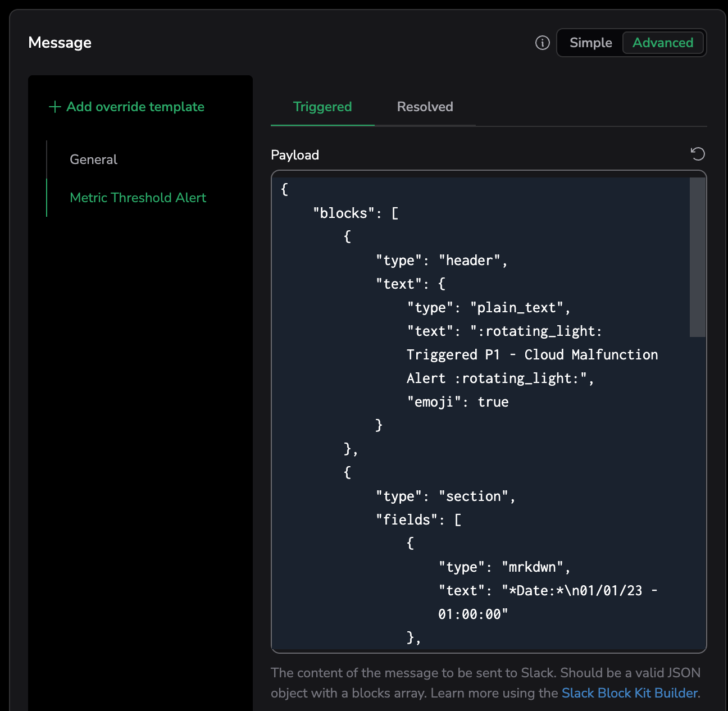Screen dimensions: 728x711
Task: Click the Add override template label
Action: tap(135, 107)
